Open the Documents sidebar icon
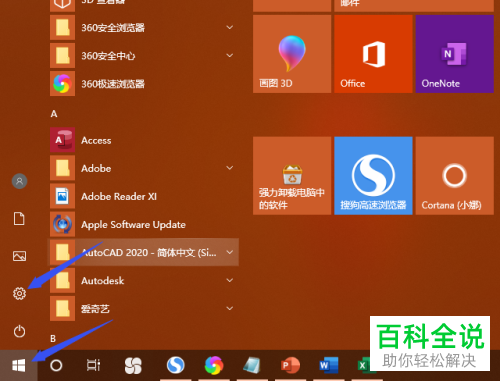The height and width of the screenshot is (381, 500). (19, 219)
